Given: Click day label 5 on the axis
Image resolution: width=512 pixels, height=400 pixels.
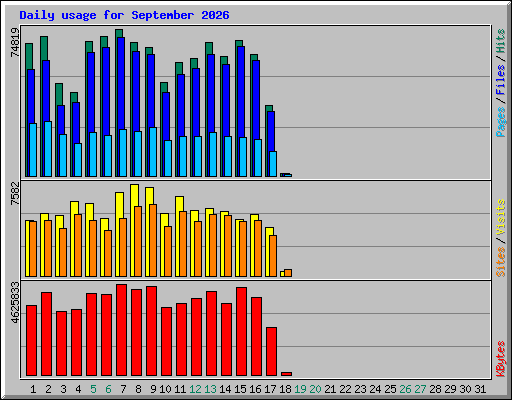Looking at the screenshot, I should tap(93, 389).
